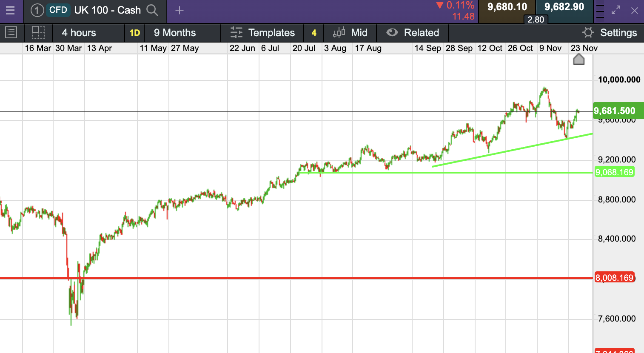644x353 pixels.
Task: Click the grip handle beside the buy price
Action: click(x=600, y=11)
